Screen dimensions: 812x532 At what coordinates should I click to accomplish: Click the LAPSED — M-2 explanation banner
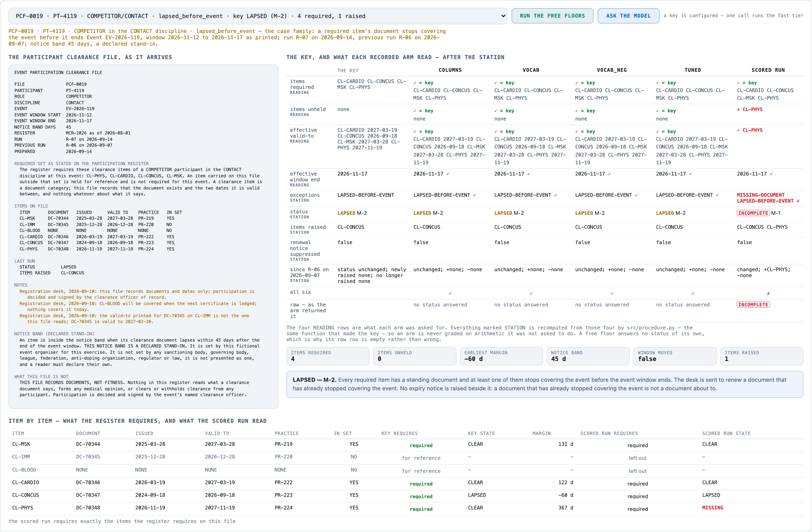[544, 384]
